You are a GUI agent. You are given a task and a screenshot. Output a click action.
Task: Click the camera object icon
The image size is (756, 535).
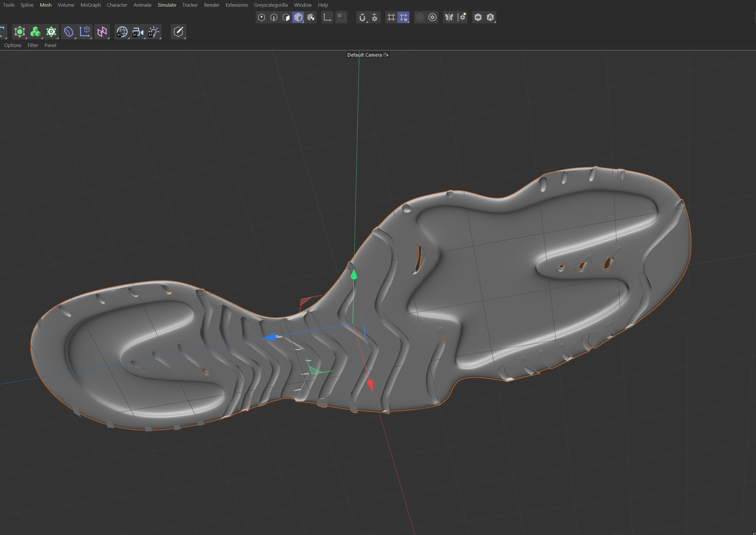(x=138, y=32)
